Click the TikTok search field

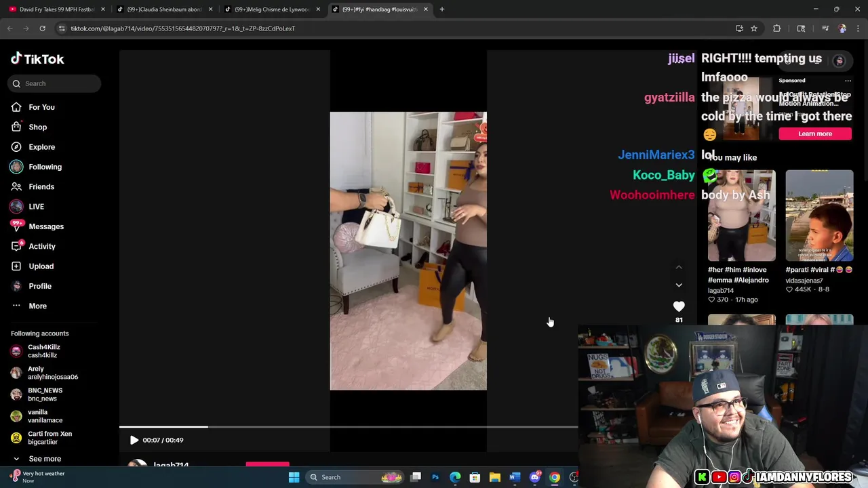point(55,83)
